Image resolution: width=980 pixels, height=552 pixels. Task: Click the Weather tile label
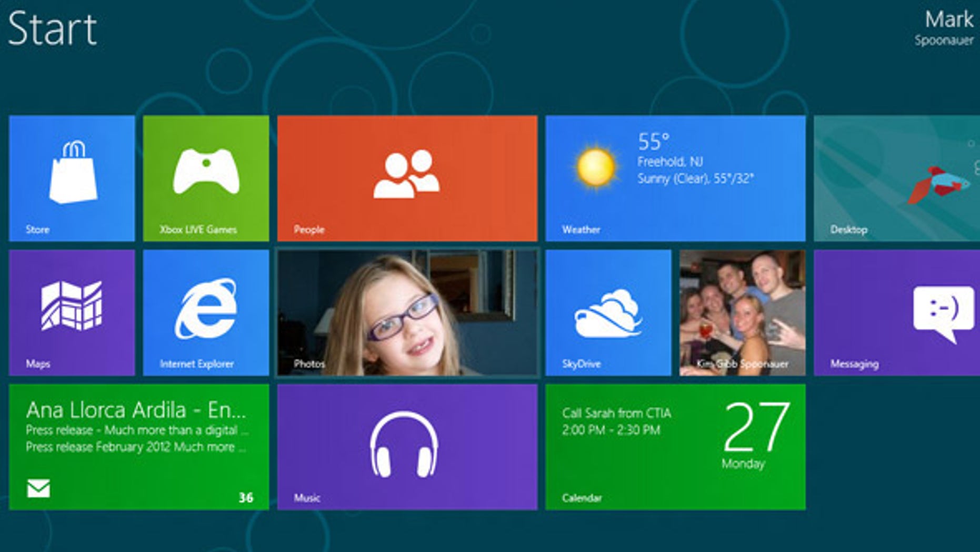tap(581, 230)
